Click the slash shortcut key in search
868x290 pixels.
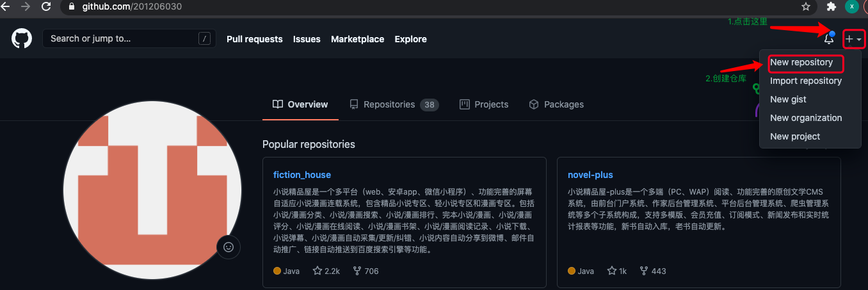(204, 39)
